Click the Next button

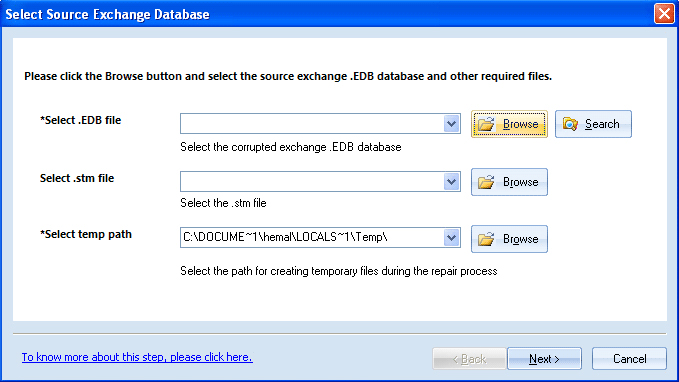pyautogui.click(x=544, y=359)
